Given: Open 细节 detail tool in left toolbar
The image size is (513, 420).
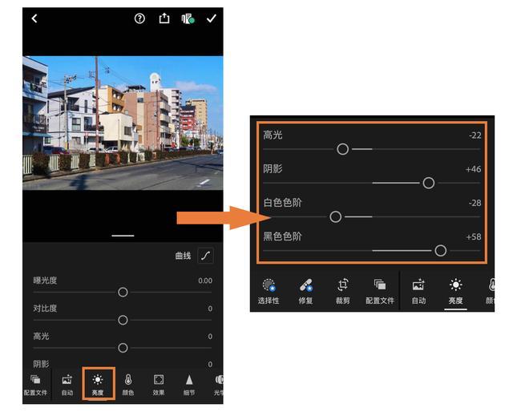Looking at the screenshot, I should coord(189,385).
